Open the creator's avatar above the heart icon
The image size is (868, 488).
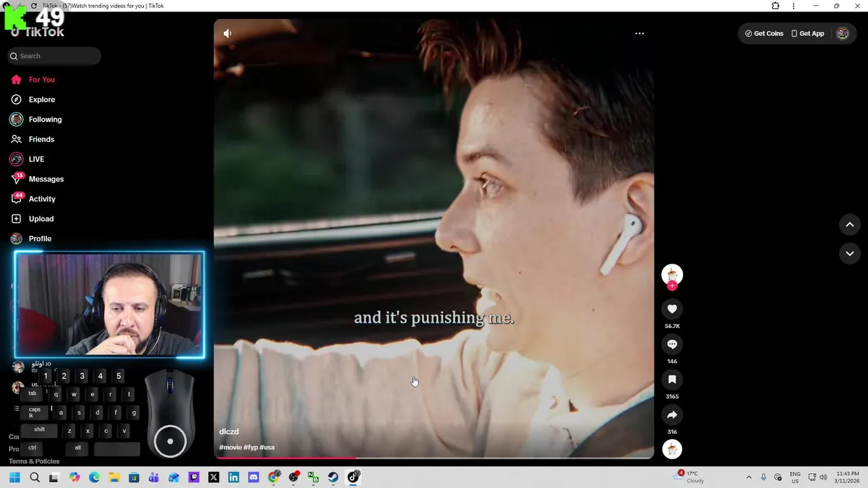coord(672,274)
